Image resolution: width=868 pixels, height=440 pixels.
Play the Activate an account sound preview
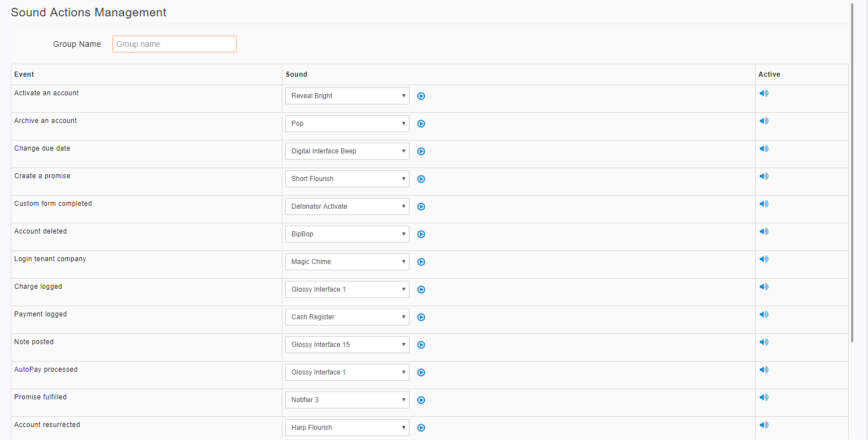click(x=421, y=96)
